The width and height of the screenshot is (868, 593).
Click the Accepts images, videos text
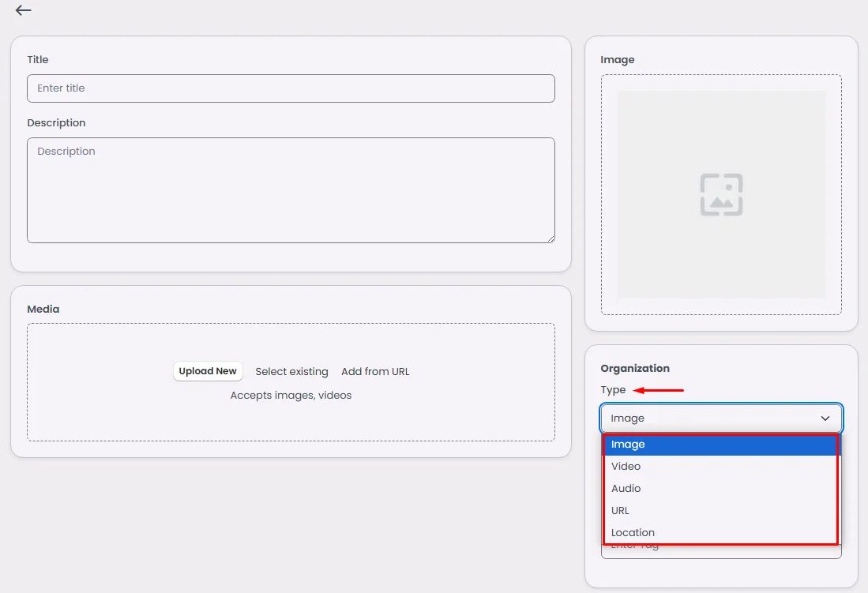pos(291,395)
